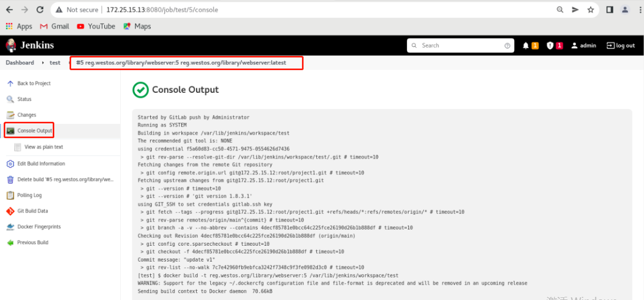Click the Edit Build Information gear icon

[11, 164]
